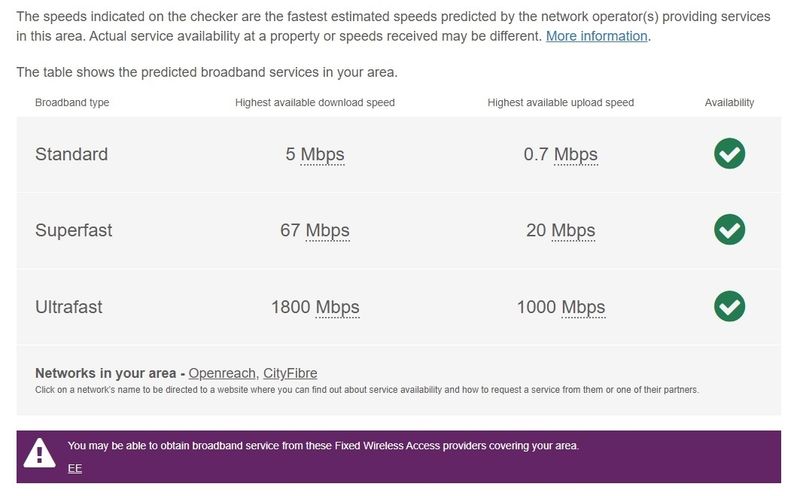Click the Mbps abbreviation after 1800
Viewport: 800px width, 496px height.
pos(337,307)
